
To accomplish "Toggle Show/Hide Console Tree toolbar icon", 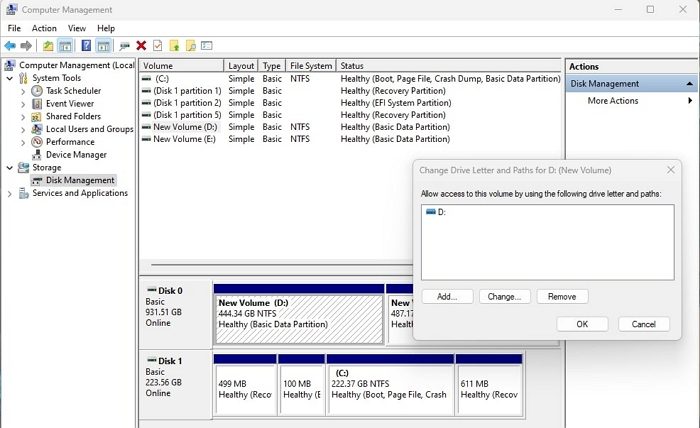I will [65, 46].
